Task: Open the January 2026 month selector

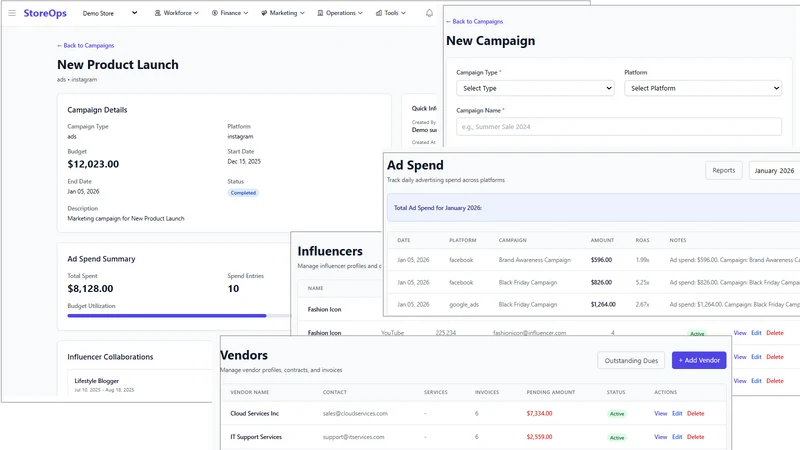Action: coord(774,170)
